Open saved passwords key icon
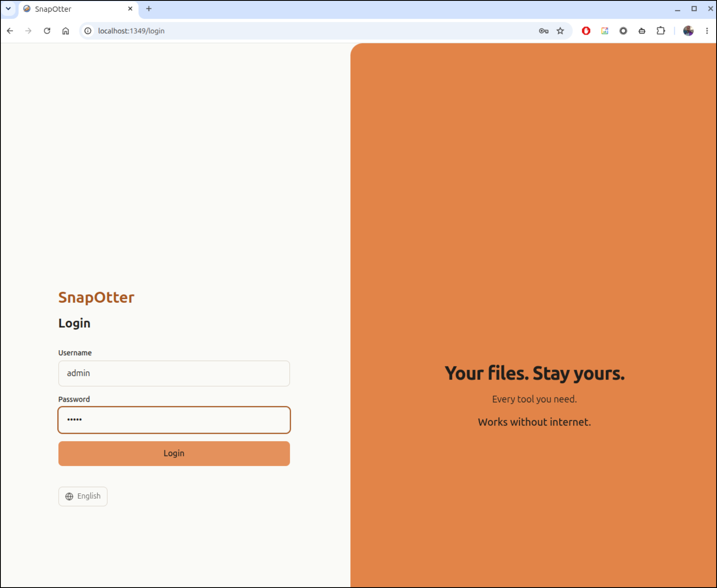 [544, 31]
